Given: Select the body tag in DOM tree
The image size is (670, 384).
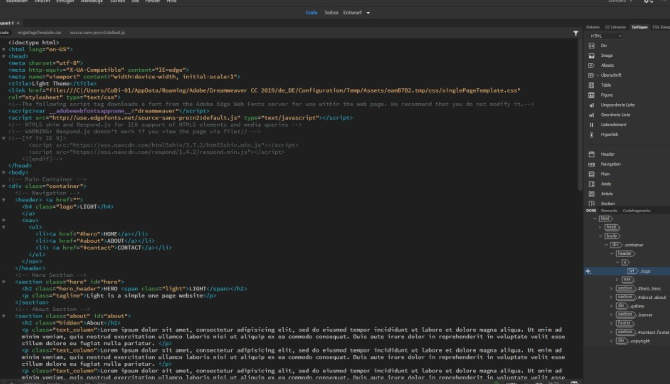Looking at the screenshot, I should coord(611,236).
